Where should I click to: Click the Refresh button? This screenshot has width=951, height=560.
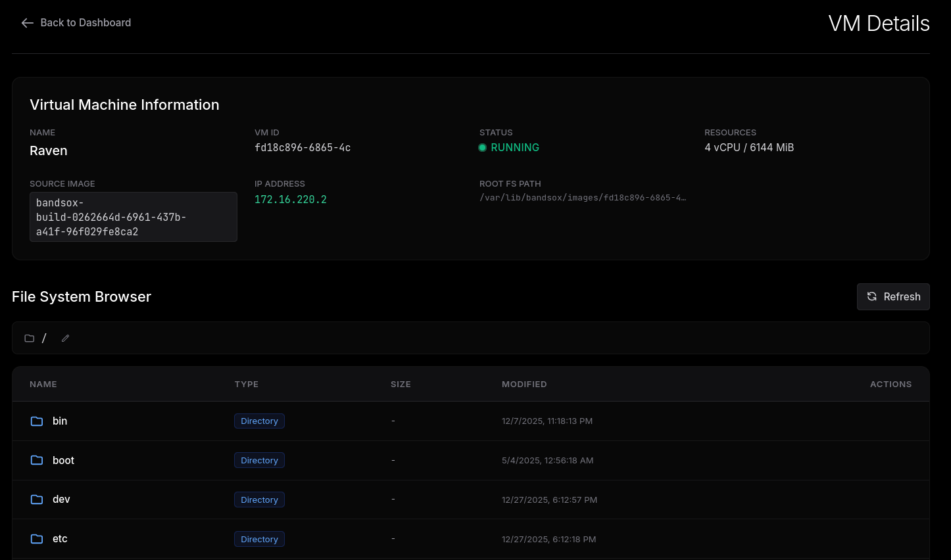point(893,296)
